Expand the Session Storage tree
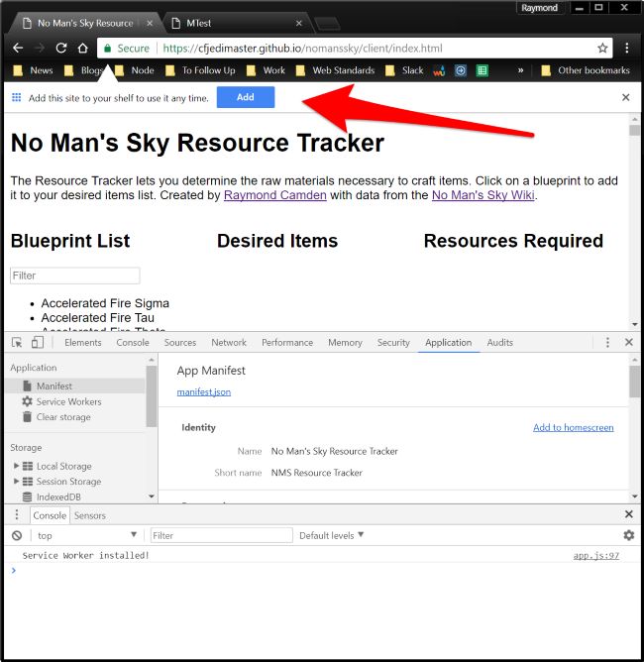 (x=17, y=481)
